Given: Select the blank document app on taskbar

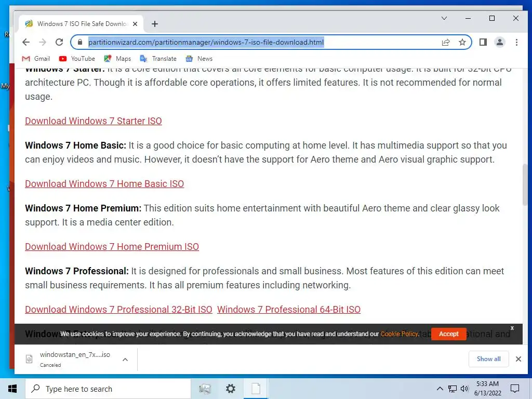Looking at the screenshot, I should (256, 389).
